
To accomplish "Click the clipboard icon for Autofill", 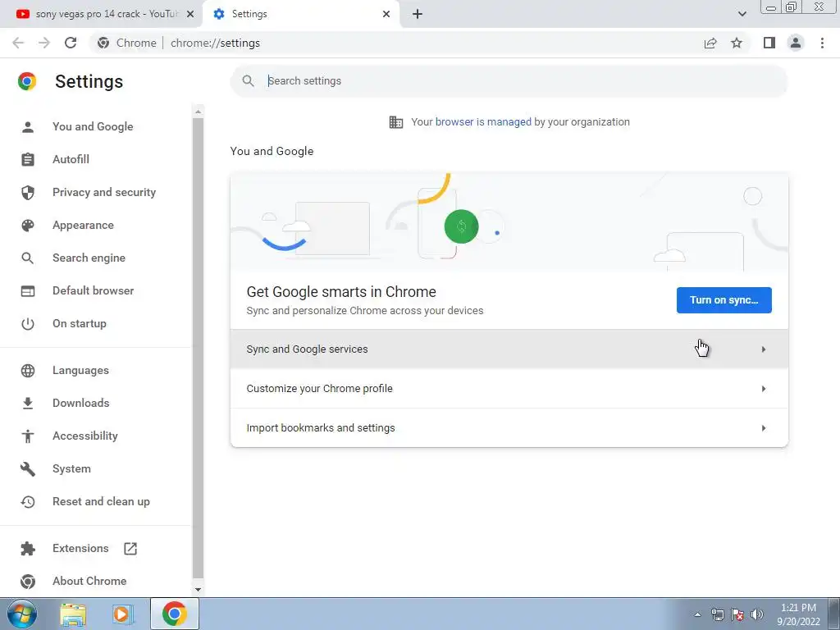I will (27, 159).
